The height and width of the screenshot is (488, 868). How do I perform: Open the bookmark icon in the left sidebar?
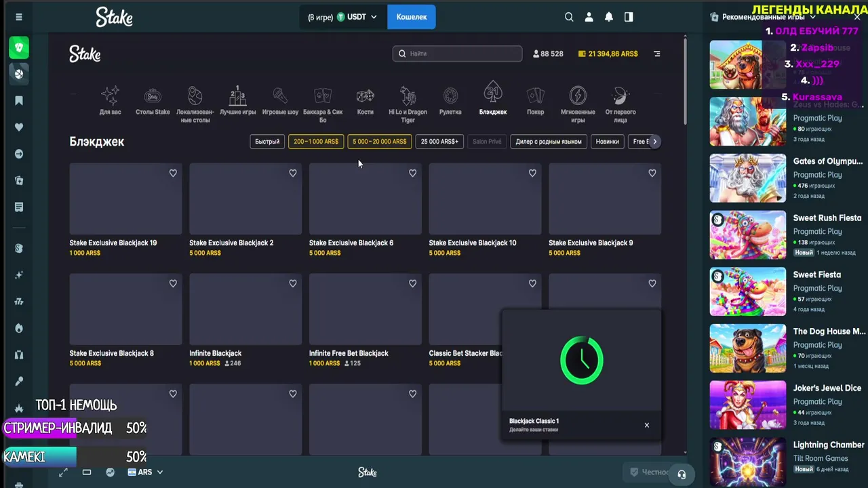(19, 101)
